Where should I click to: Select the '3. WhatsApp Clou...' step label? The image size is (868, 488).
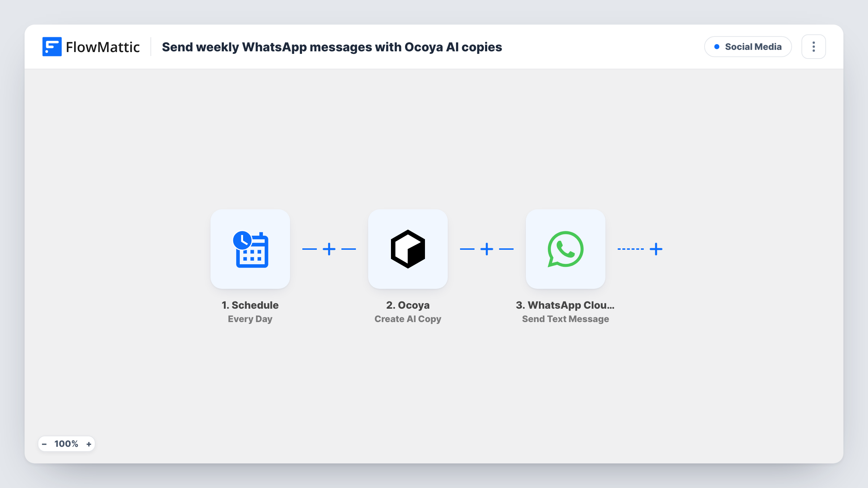coord(565,305)
